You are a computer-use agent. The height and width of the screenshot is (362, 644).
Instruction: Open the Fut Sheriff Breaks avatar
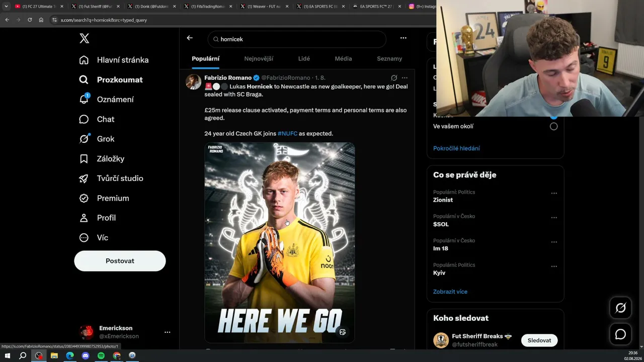click(441, 340)
